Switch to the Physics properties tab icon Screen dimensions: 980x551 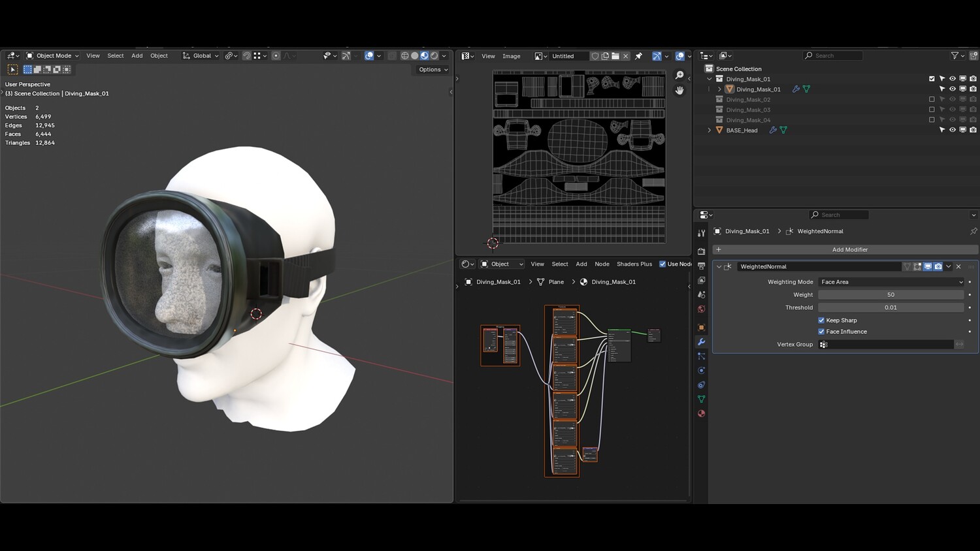click(701, 370)
